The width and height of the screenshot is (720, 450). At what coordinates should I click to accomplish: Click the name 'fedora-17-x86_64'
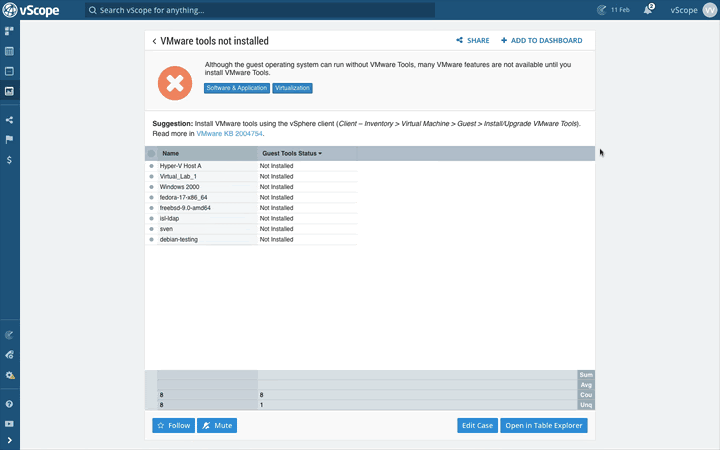184,197
